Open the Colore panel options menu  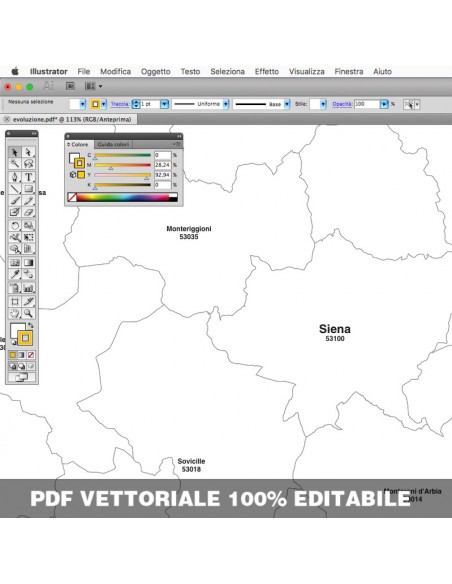pos(177,144)
